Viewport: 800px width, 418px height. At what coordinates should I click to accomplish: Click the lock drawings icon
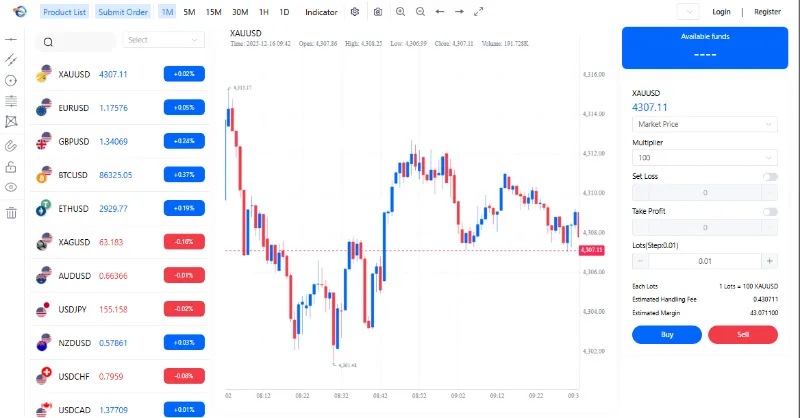point(11,167)
